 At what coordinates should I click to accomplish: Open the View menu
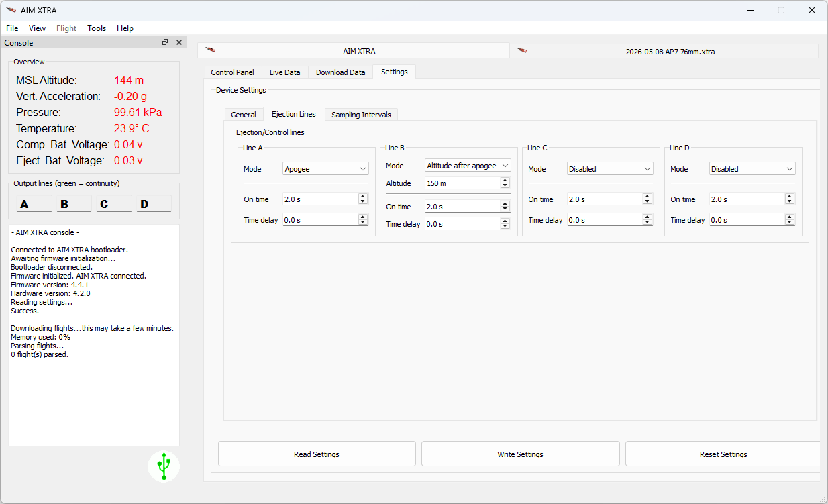37,28
